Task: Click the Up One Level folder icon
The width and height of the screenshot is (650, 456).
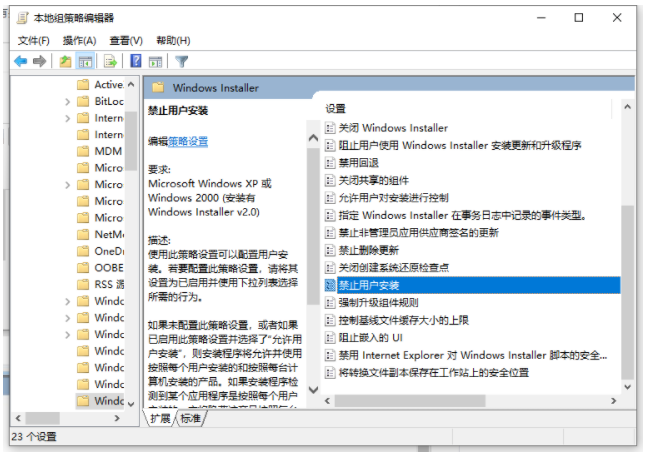Action: (x=66, y=61)
